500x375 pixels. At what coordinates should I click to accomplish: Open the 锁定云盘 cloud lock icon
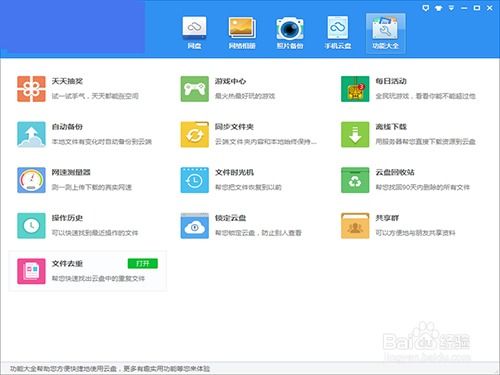[x=195, y=226]
